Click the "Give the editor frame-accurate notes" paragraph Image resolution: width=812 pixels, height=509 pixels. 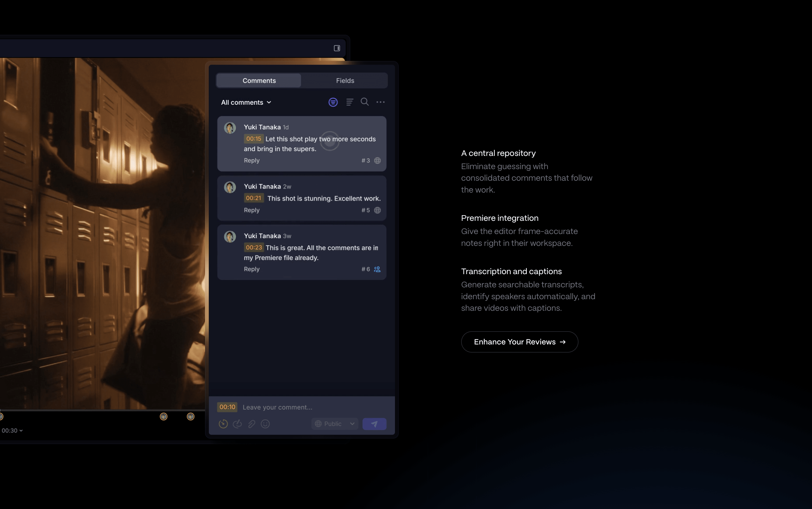click(x=519, y=237)
